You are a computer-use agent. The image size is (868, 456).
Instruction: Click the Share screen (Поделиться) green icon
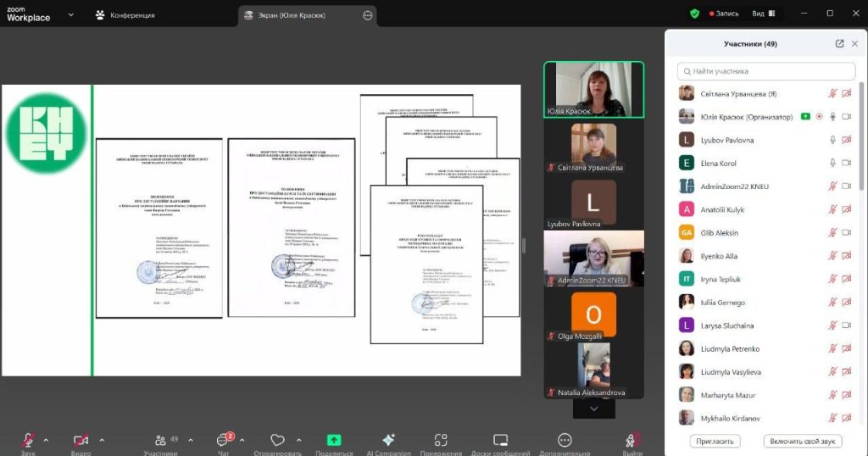click(334, 440)
